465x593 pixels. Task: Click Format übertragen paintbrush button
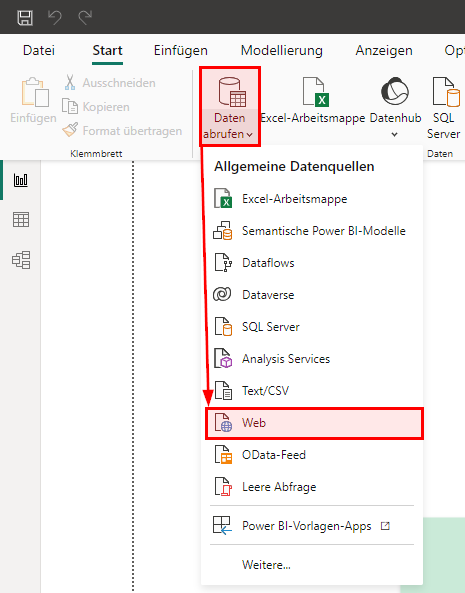[x=122, y=131]
